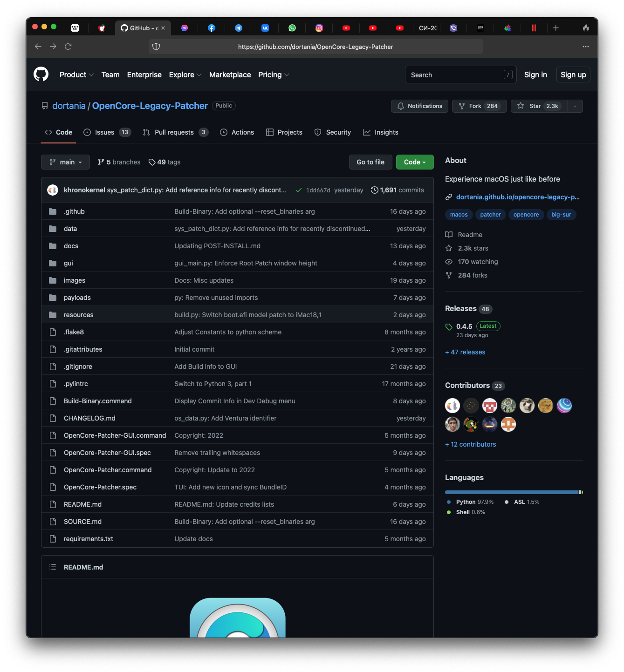The image size is (624, 672).
Task: Expand the Product menu
Action: pos(76,75)
